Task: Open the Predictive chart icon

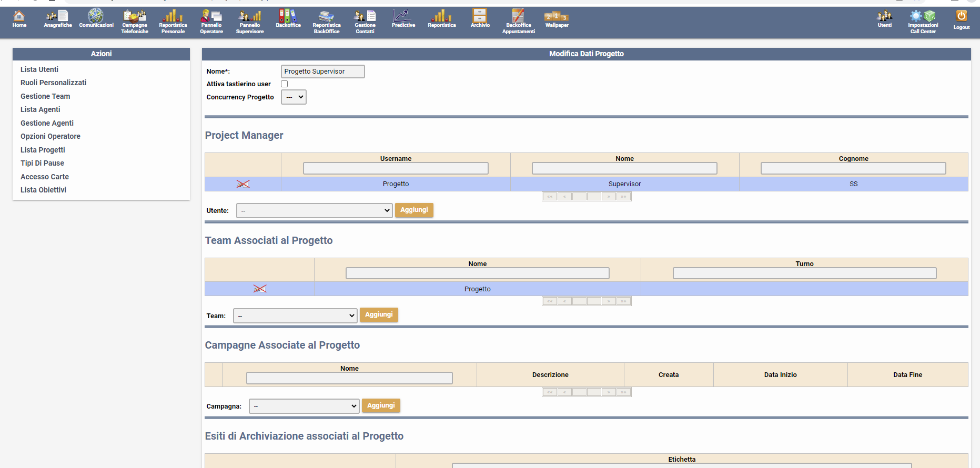Action: point(403,19)
